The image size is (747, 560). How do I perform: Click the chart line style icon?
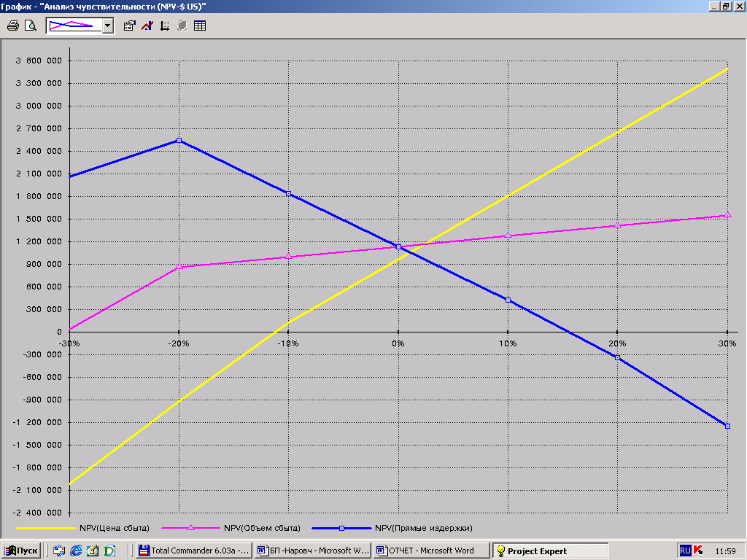[147, 26]
